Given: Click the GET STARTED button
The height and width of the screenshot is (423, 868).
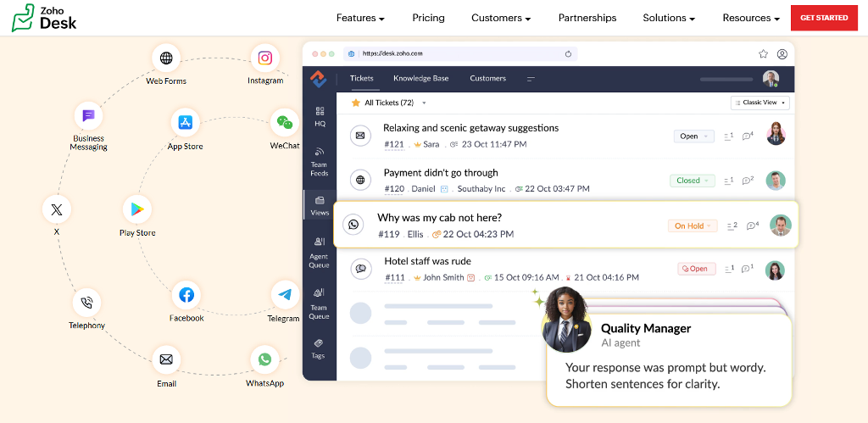Looking at the screenshot, I should coord(824,18).
